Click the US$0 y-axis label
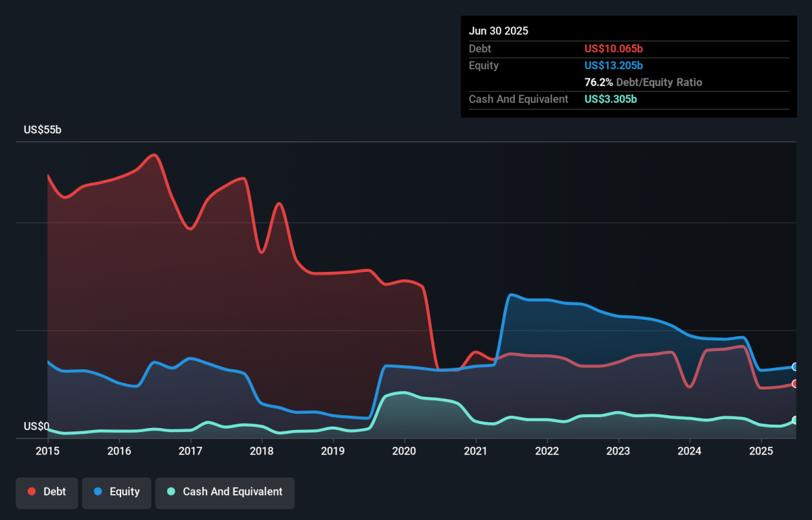The width and height of the screenshot is (812, 520). (37, 426)
